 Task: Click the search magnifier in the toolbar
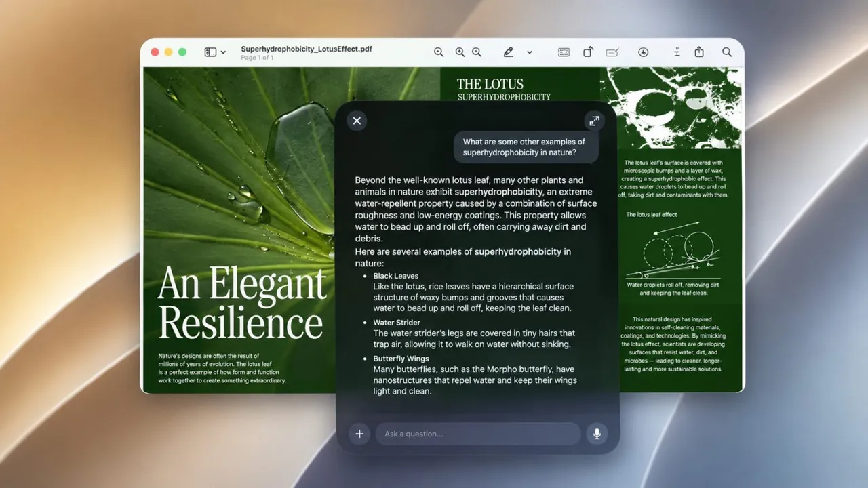point(727,52)
